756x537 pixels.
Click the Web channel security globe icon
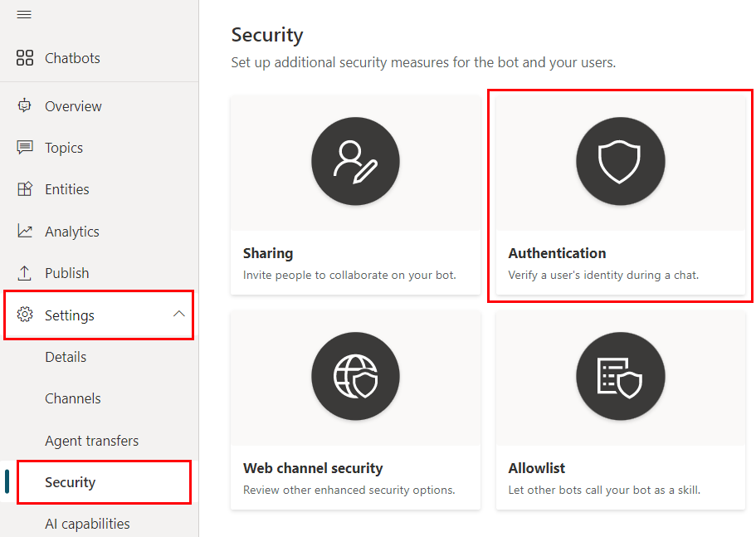pyautogui.click(x=355, y=376)
